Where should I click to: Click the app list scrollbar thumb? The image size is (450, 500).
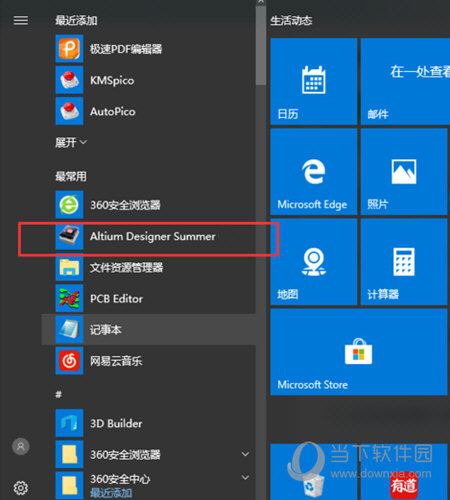click(x=261, y=45)
